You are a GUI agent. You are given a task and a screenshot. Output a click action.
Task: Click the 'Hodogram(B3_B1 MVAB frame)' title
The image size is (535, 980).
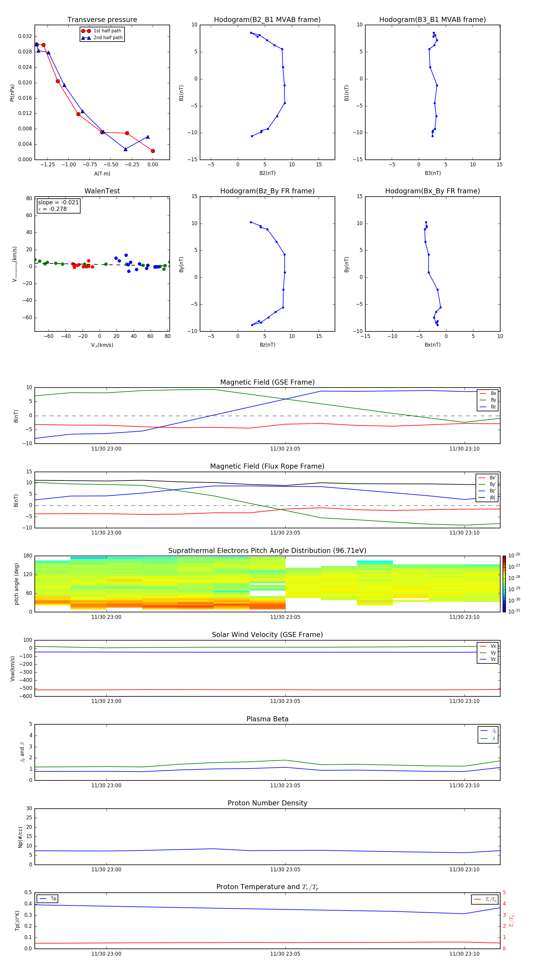[432, 20]
